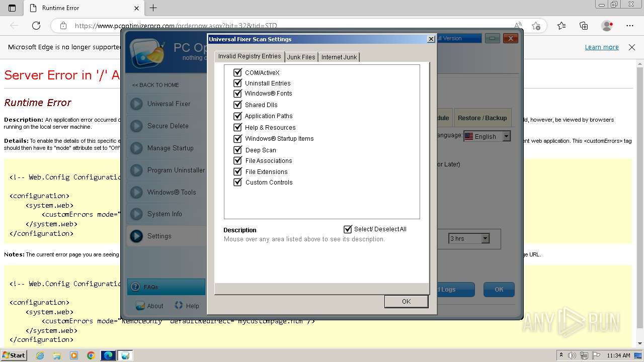This screenshot has height=362, width=644.
Task: Open the 3 hrs interval dropdown
Action: pos(486,239)
